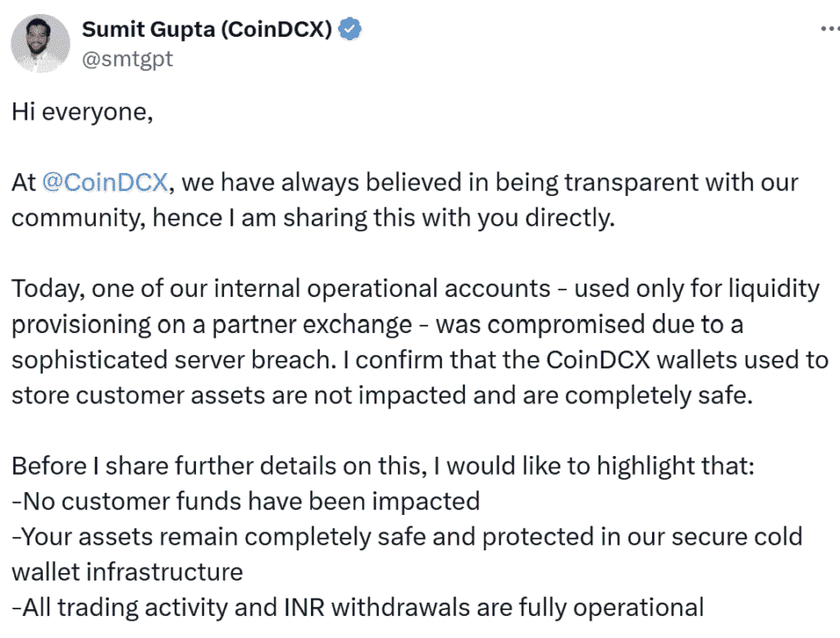Click the phrase 'being transparent with our'
The image size is (840, 638).
click(x=646, y=183)
